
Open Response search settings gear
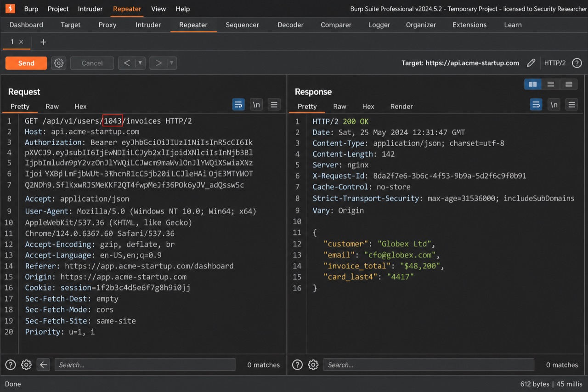[x=313, y=365]
